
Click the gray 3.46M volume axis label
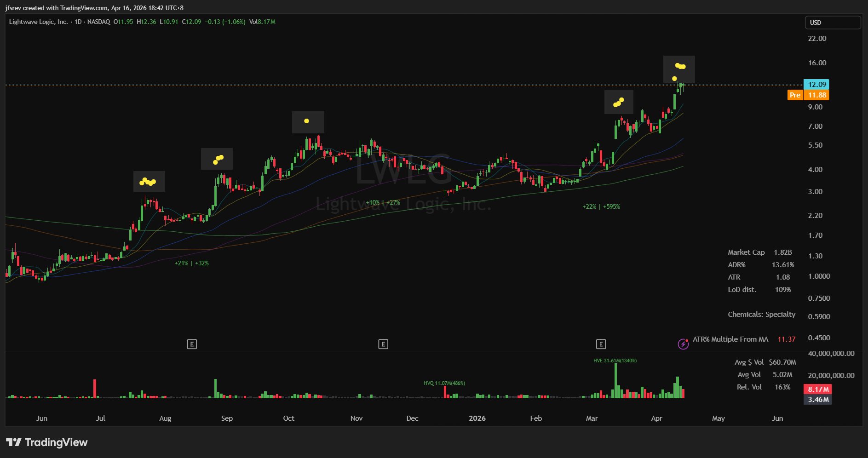[817, 399]
